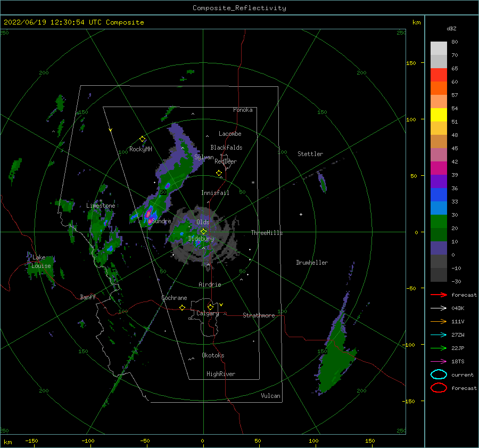This screenshot has width=479, height=448.
Task: Click the yellow diamond marker below RedDeer
Action: point(219,173)
